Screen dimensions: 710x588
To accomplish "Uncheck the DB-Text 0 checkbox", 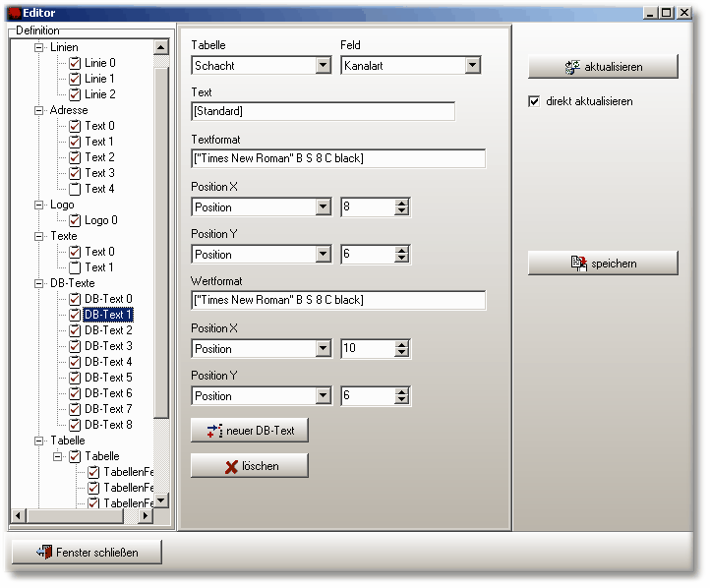I will point(75,299).
